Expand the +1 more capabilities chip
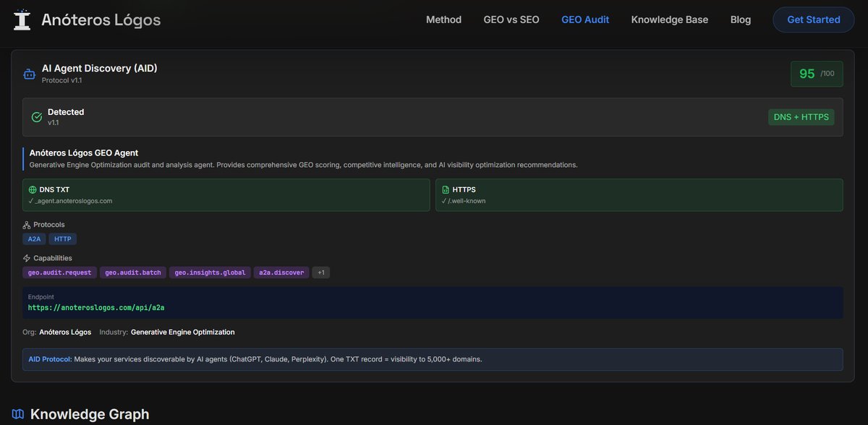 point(321,272)
